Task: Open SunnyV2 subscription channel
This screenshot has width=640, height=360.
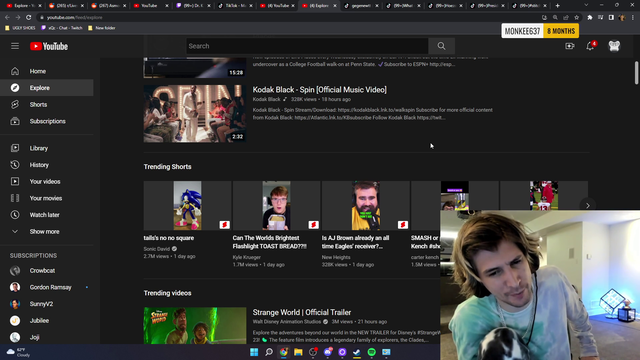Action: tap(47, 304)
